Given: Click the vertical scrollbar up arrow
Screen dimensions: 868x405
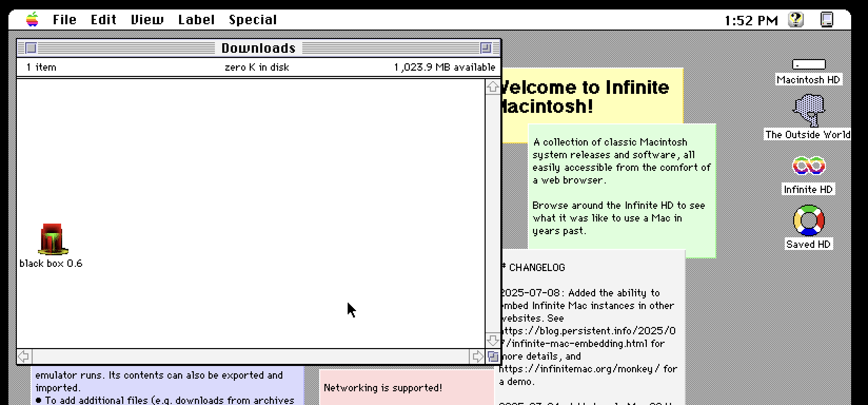Looking at the screenshot, I should (x=492, y=87).
